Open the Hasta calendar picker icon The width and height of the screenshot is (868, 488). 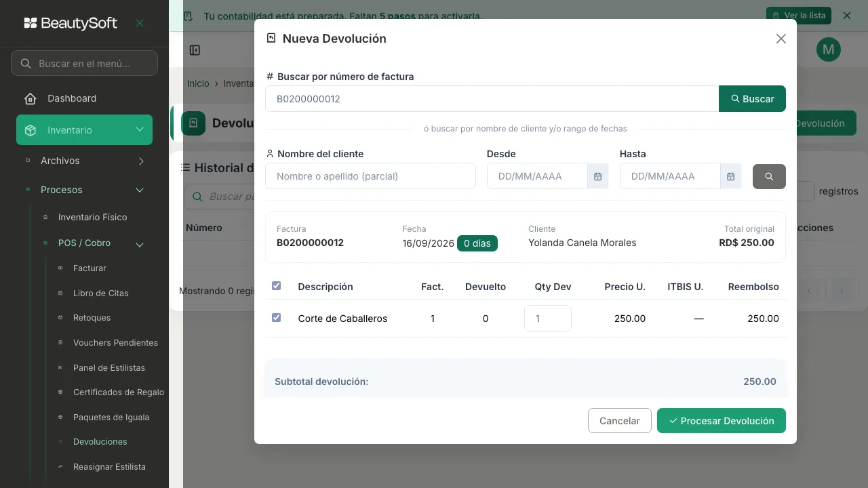730,176
